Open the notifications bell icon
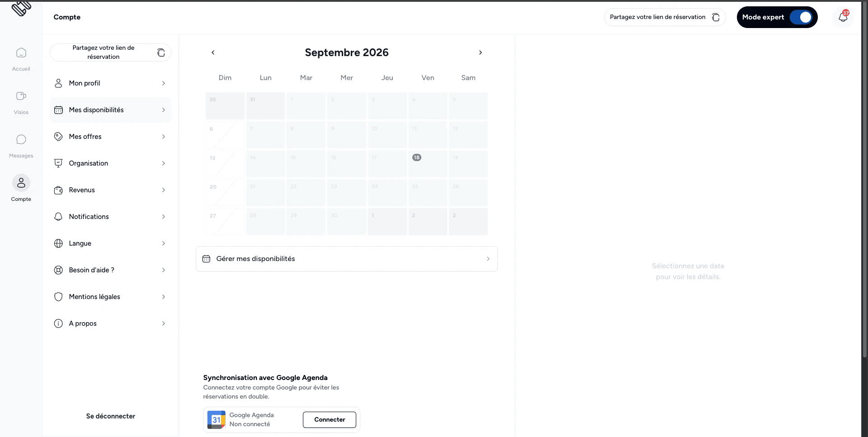The image size is (868, 437). point(843,17)
